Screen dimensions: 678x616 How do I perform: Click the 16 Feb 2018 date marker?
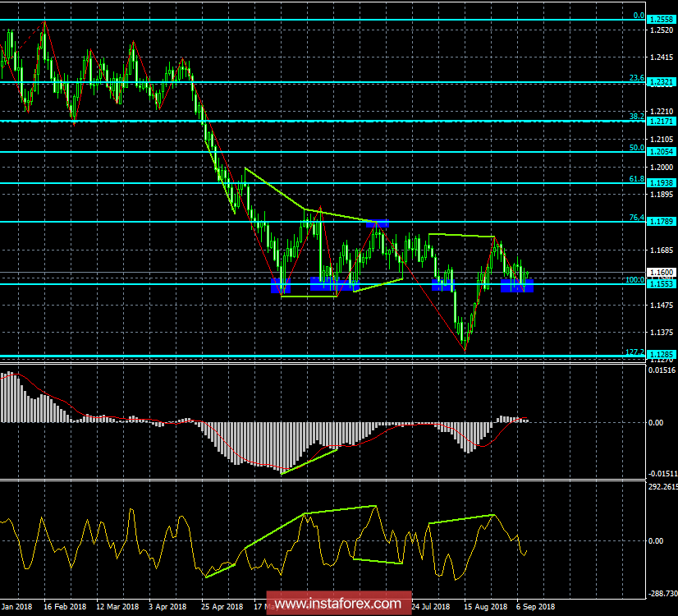pos(64,606)
